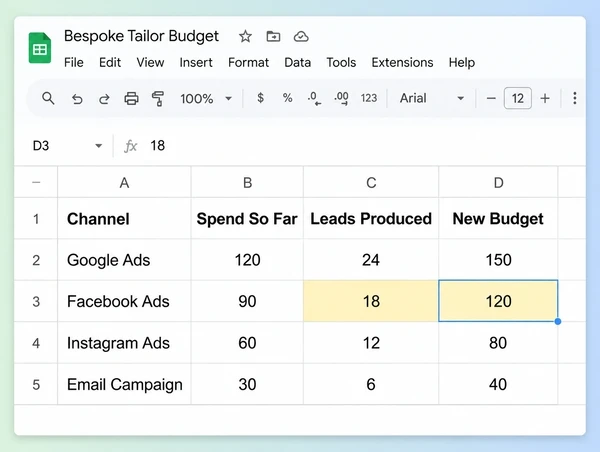This screenshot has width=600, height=452.
Task: Select the Leads Produced header cell
Action: coord(371,219)
